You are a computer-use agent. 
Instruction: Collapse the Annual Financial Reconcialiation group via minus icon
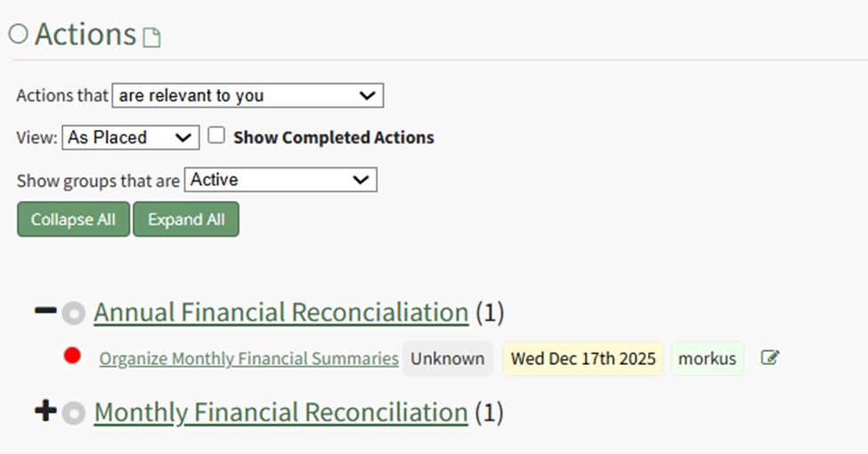45,311
